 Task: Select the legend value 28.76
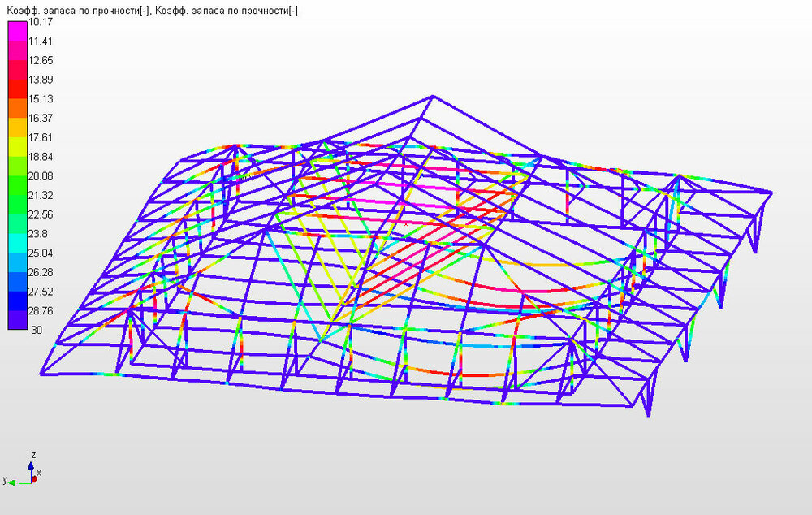[x=41, y=310]
